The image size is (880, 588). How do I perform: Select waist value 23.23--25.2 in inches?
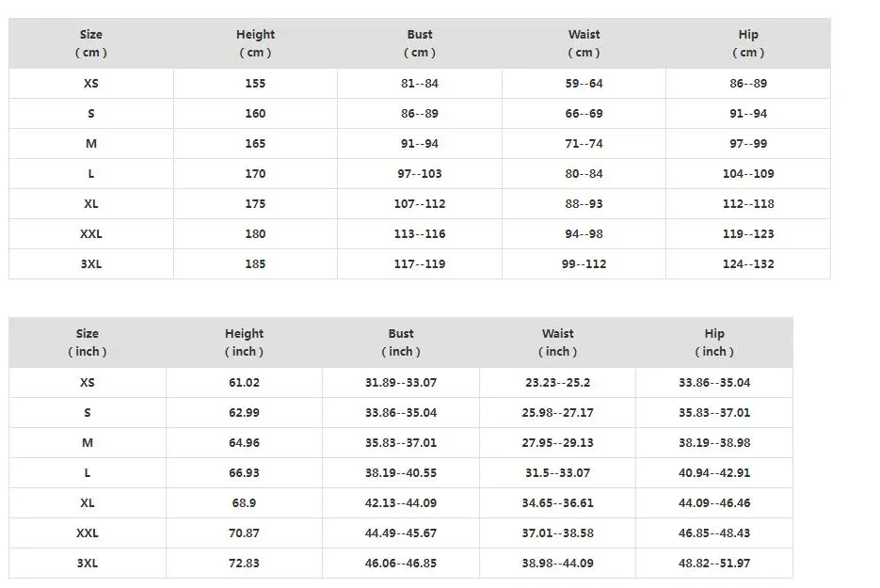[x=558, y=383]
